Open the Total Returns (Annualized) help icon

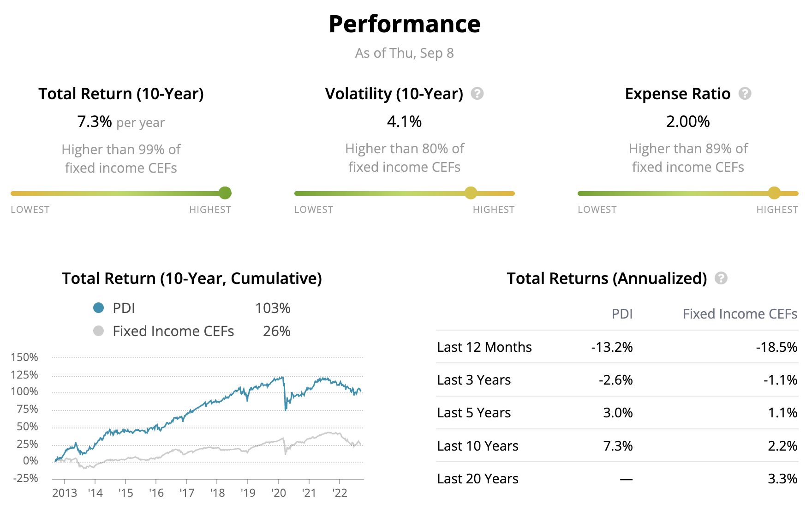pyautogui.click(x=721, y=278)
